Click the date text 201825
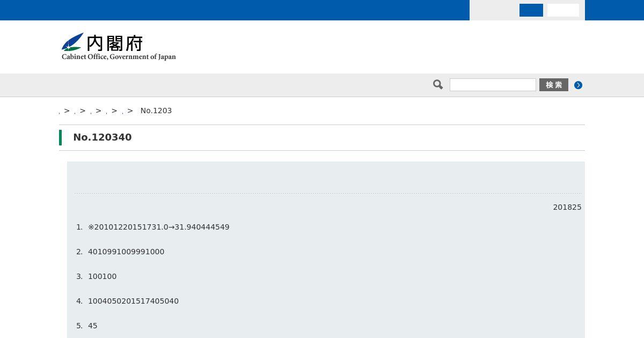Viewport: 644px width, 338px height. [567, 207]
